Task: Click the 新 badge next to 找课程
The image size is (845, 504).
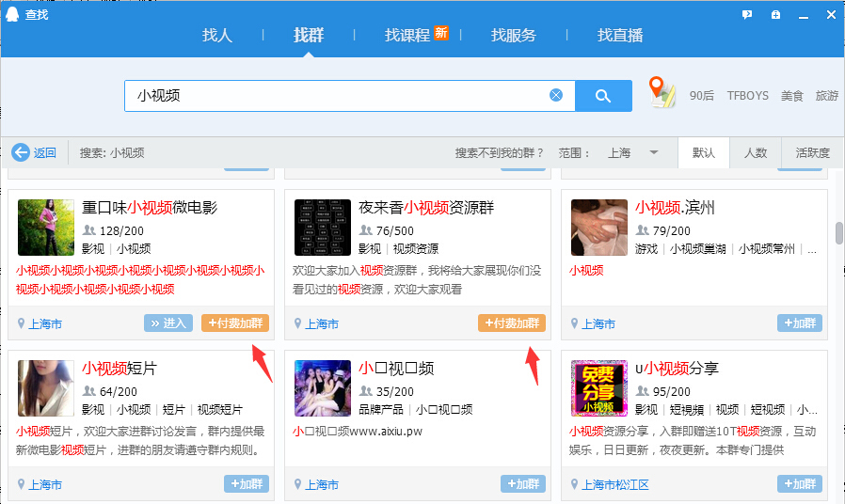Action: click(441, 33)
